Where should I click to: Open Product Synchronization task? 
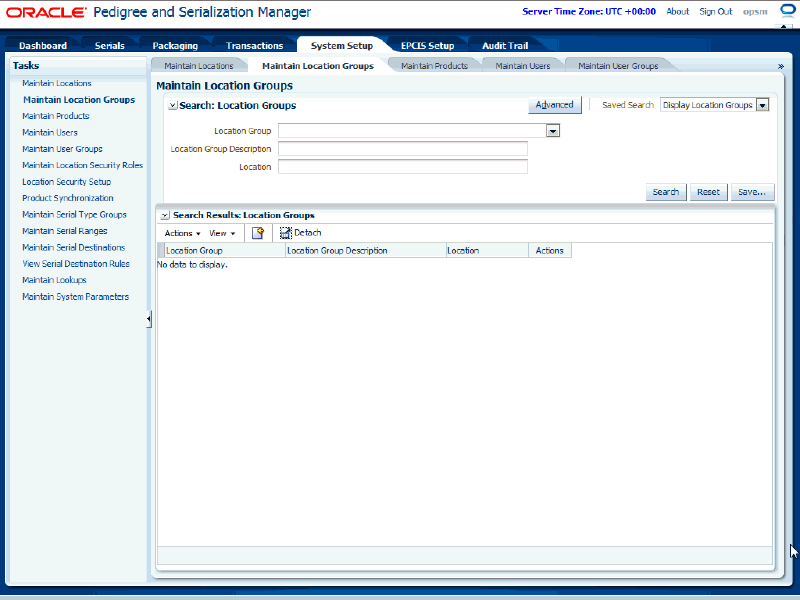click(68, 198)
